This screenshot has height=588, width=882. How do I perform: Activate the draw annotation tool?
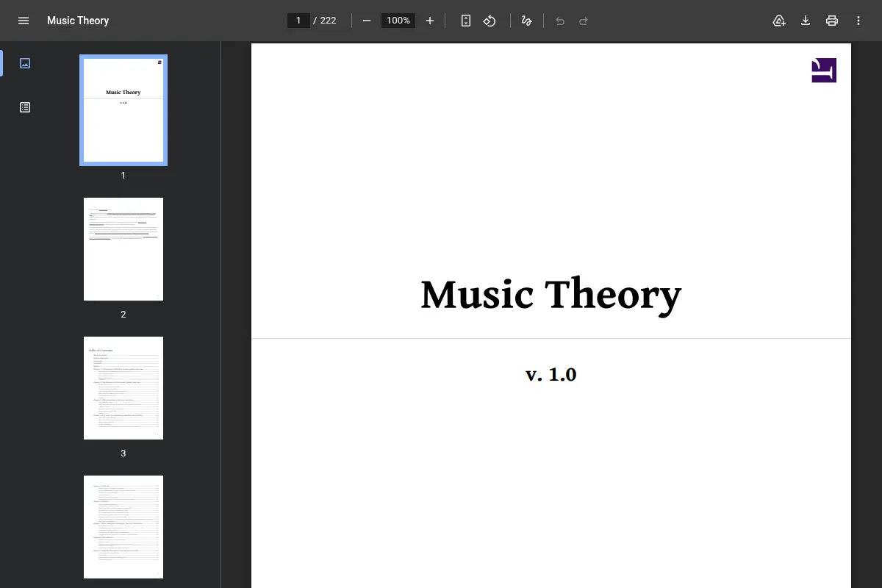[x=526, y=21]
